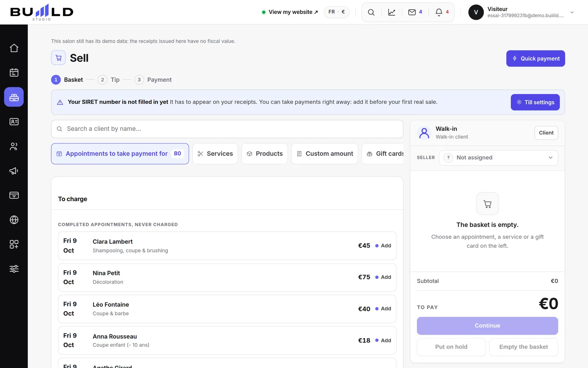
Task: Open the client card sidebar icon
Action: (14, 122)
